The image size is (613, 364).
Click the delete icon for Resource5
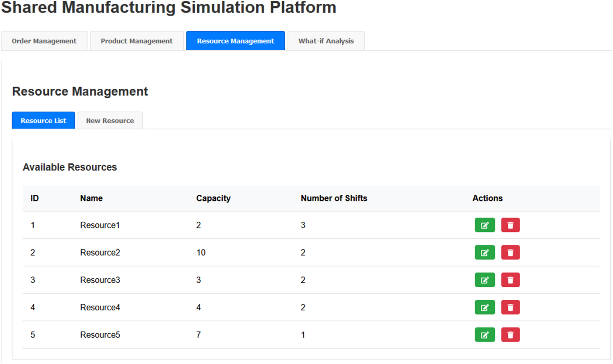[510, 334]
